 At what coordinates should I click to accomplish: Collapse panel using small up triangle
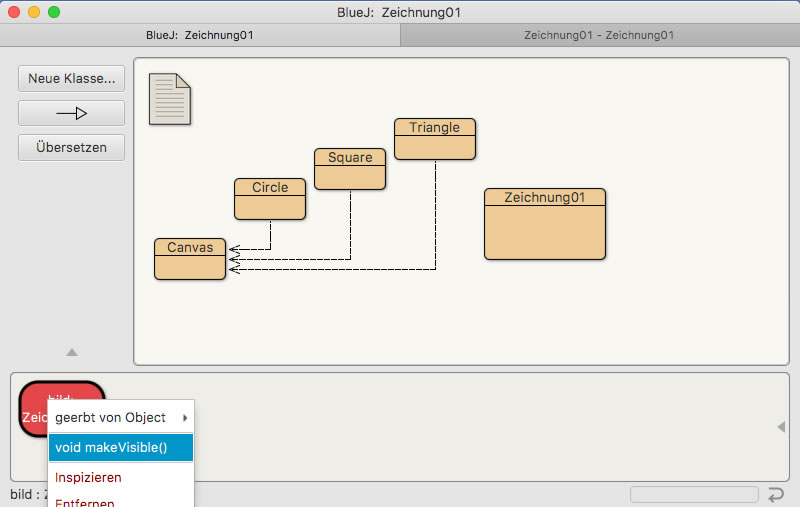[72, 352]
